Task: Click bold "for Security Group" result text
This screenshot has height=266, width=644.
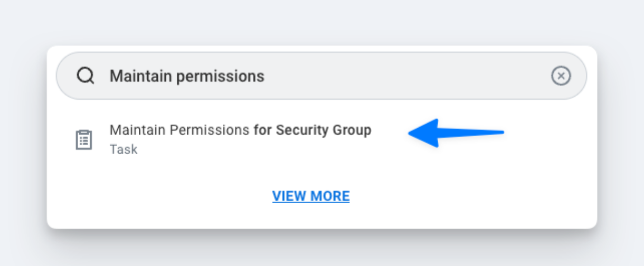Action: (x=312, y=130)
